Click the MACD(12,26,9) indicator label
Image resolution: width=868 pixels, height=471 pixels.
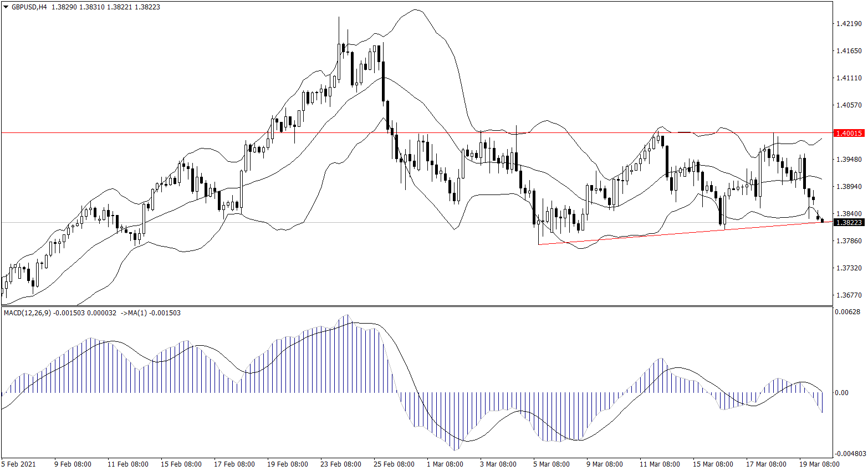click(x=28, y=313)
